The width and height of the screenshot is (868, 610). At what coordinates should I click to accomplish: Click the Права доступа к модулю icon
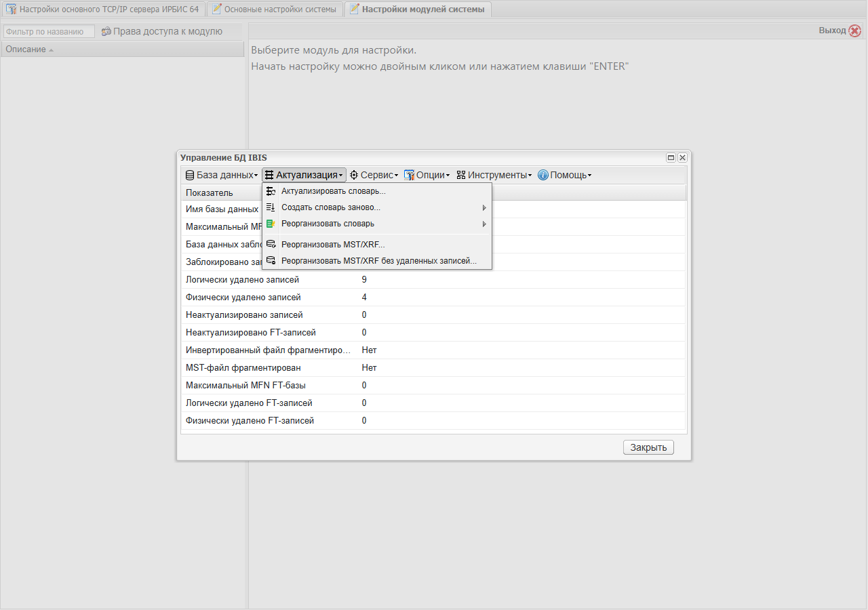[x=106, y=31]
